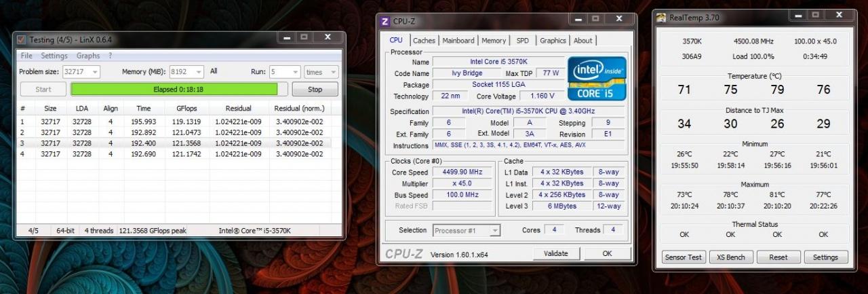Click the Name field Intel Core i5 3570K
The image size is (868, 294).
498,62
